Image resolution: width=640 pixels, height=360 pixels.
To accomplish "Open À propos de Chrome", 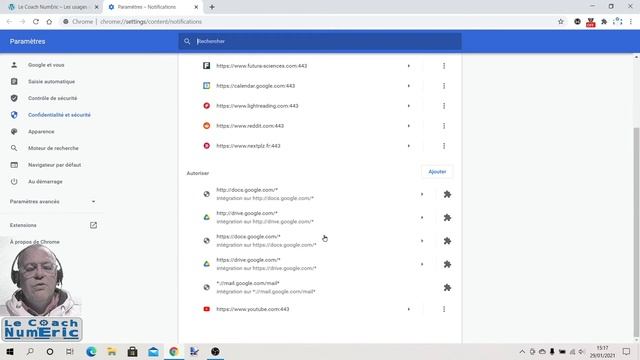I will [35, 242].
